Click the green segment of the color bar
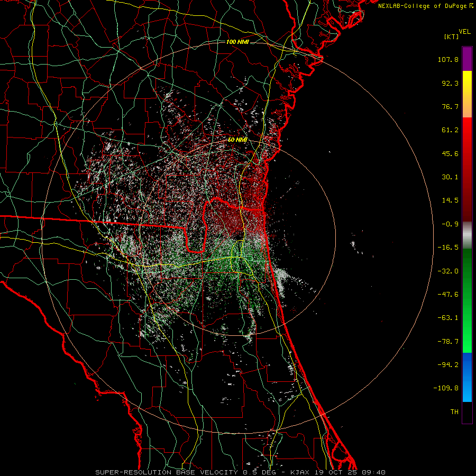 (467, 300)
